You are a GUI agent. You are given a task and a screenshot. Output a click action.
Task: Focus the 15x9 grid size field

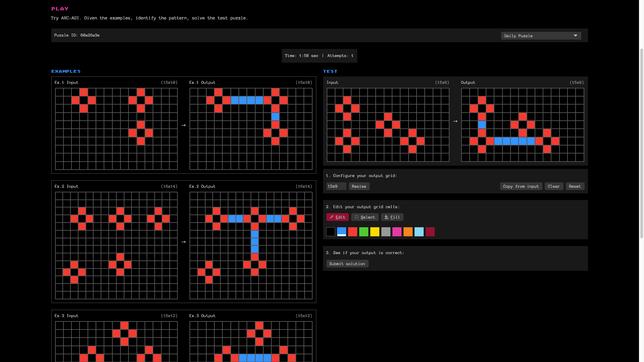click(336, 186)
